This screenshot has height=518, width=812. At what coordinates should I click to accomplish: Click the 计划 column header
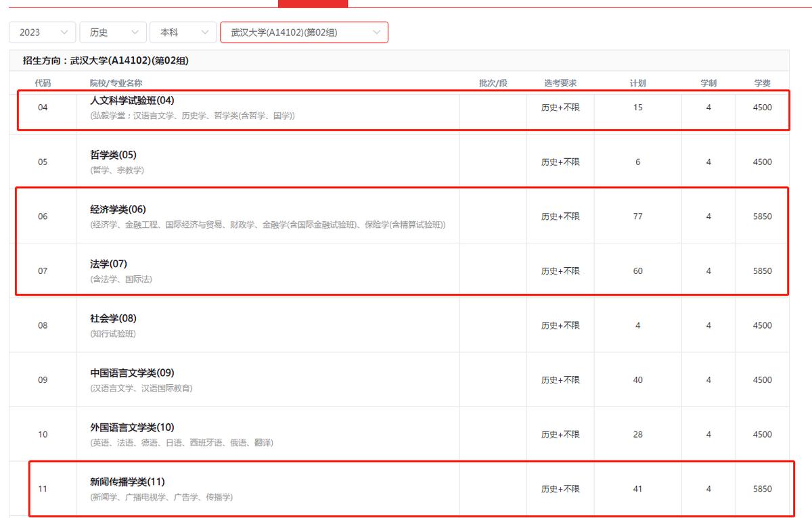637,82
